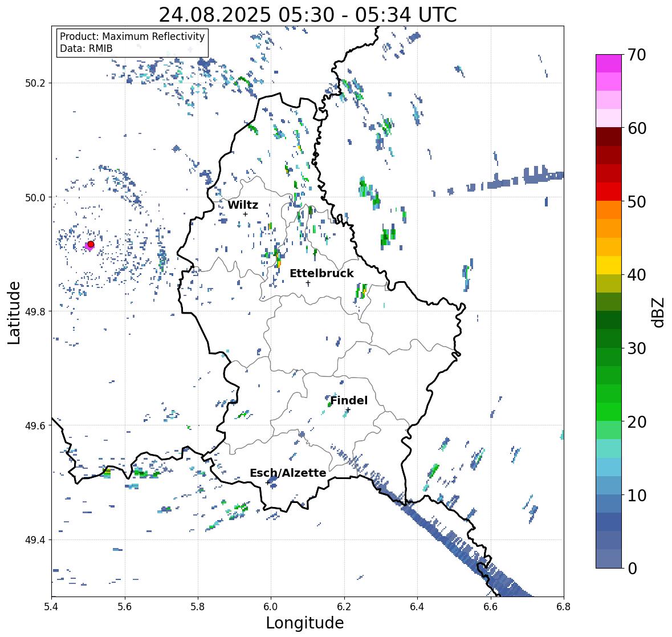Image resolution: width=672 pixels, height=637 pixels.
Task: Click the plot title with date and time
Action: [308, 15]
